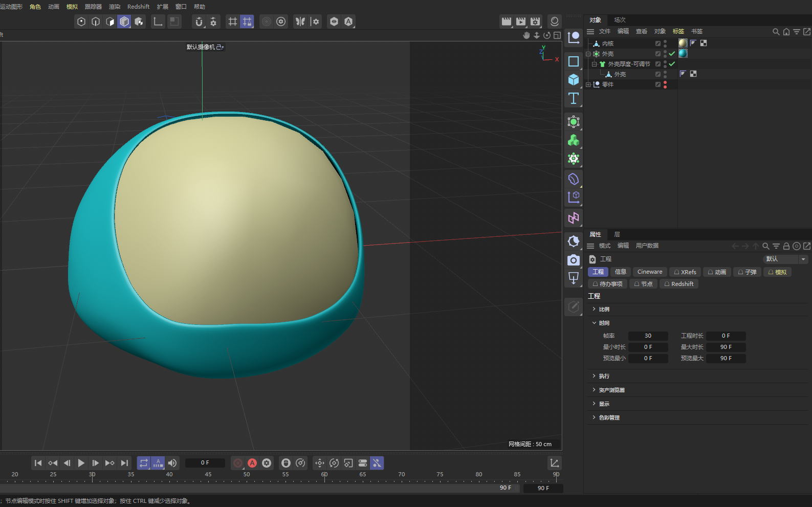
Task: Open the 模拟 menu in menu bar
Action: click(72, 7)
